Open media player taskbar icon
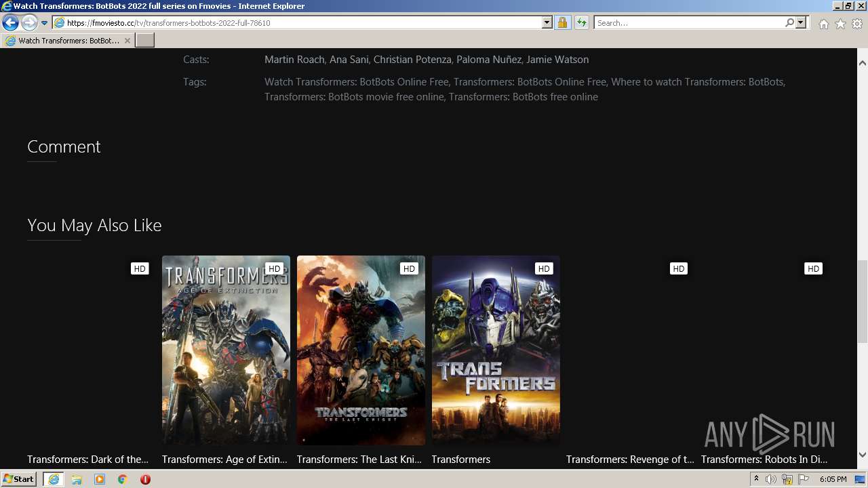Viewport: 868px width, 488px height. (100, 479)
